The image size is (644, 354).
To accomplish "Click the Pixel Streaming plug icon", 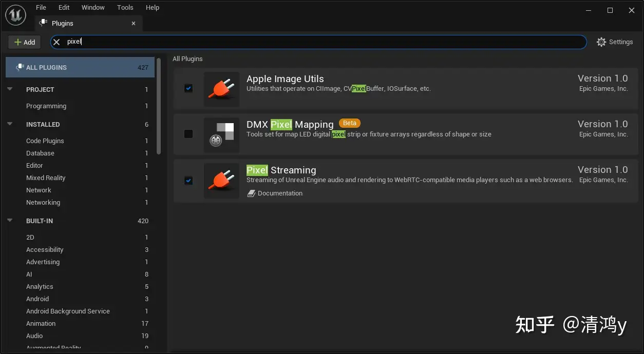I will point(221,180).
